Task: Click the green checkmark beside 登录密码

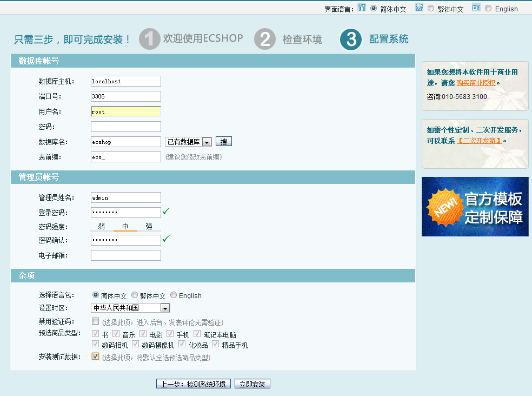Action: pos(166,211)
